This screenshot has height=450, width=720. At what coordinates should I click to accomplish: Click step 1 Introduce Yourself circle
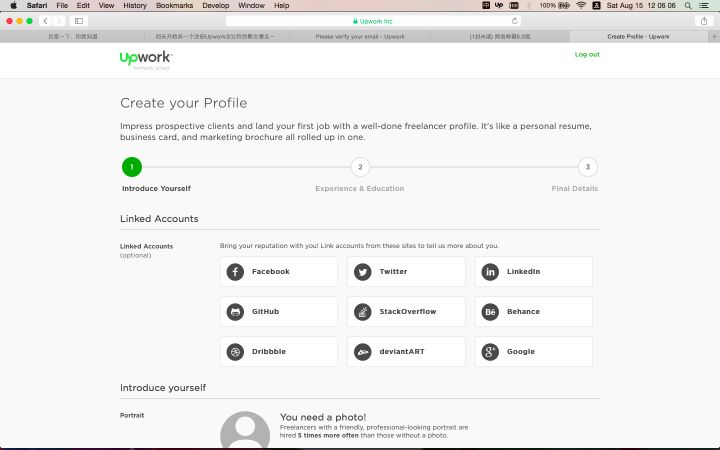(x=132, y=167)
